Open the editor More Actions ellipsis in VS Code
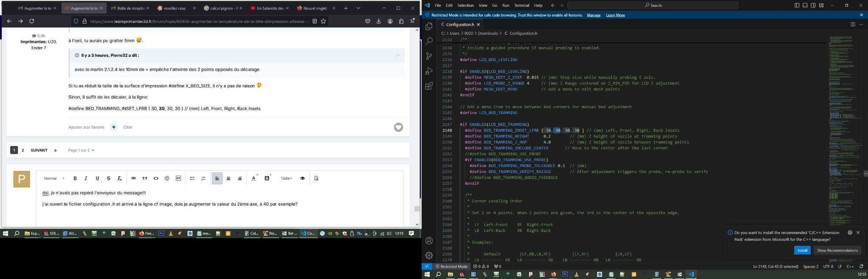The image size is (868, 279). click(x=861, y=25)
